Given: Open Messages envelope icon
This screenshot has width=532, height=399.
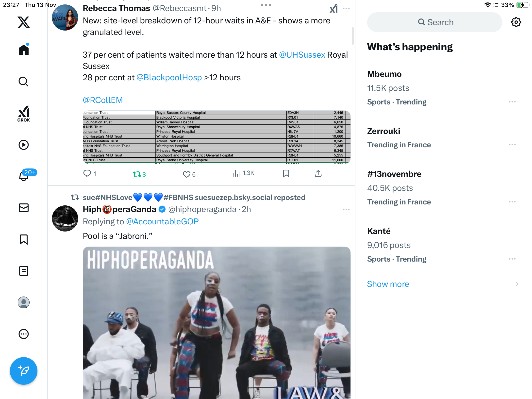Looking at the screenshot, I should click(24, 208).
